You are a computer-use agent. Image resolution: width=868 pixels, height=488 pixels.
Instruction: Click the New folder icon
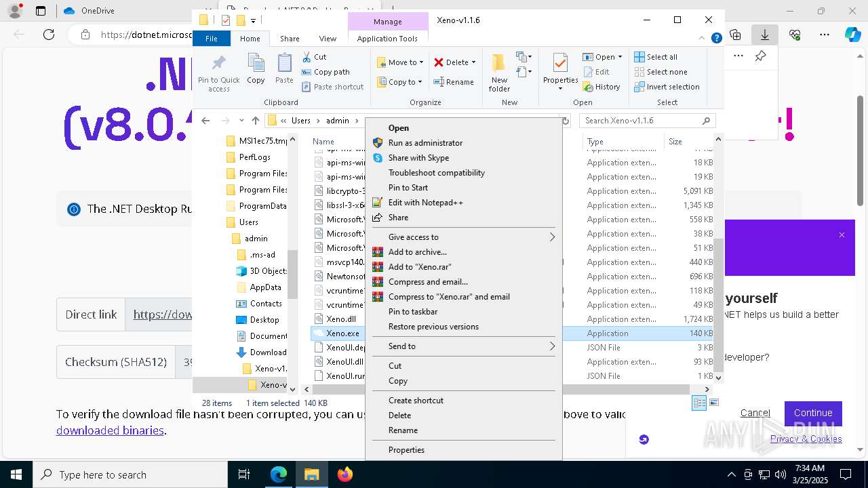[x=499, y=63]
